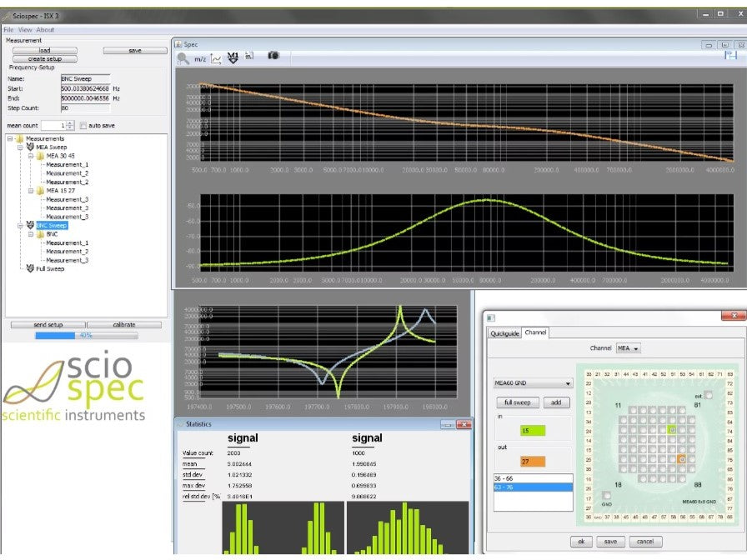
Task: Click the MEA Sweep setup icon in tree
Action: point(30,147)
